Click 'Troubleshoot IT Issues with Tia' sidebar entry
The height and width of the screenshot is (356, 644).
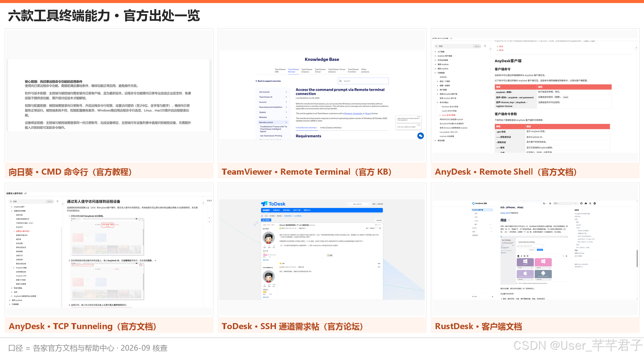coord(273,129)
